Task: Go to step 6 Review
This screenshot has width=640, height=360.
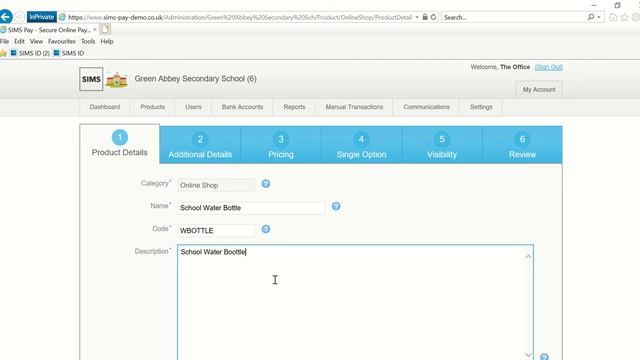Action: click(x=522, y=145)
